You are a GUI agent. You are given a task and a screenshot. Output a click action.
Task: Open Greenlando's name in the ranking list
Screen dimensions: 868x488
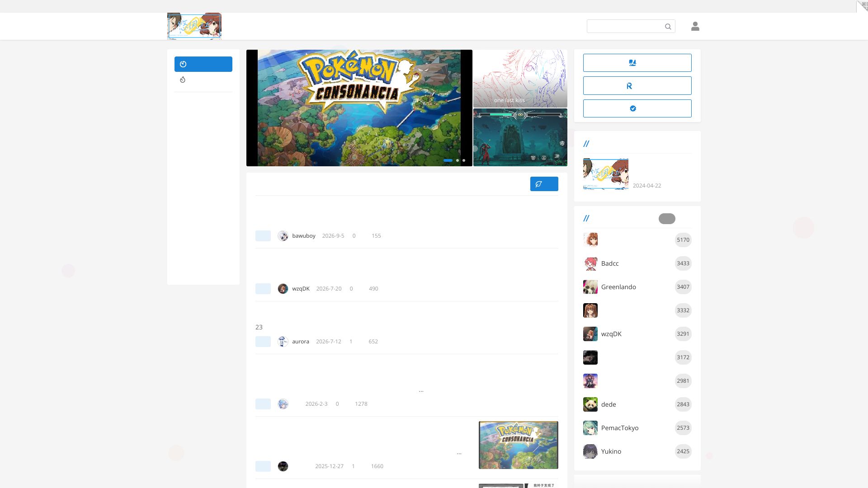(x=618, y=287)
